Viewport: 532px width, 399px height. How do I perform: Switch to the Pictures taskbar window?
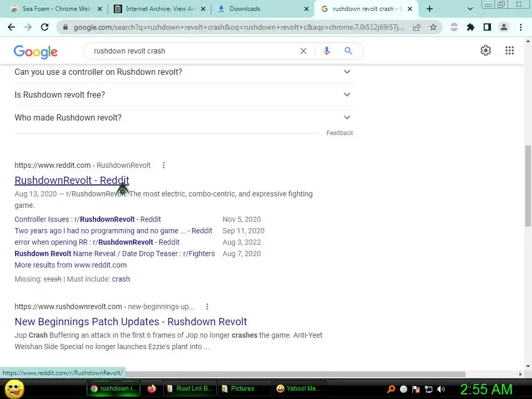tap(244, 389)
